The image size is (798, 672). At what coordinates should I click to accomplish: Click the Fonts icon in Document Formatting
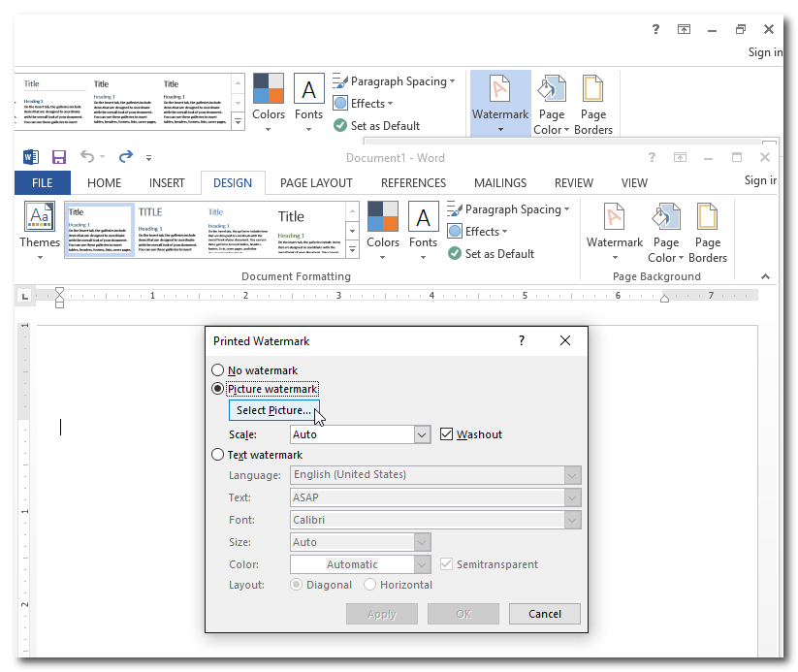(423, 225)
